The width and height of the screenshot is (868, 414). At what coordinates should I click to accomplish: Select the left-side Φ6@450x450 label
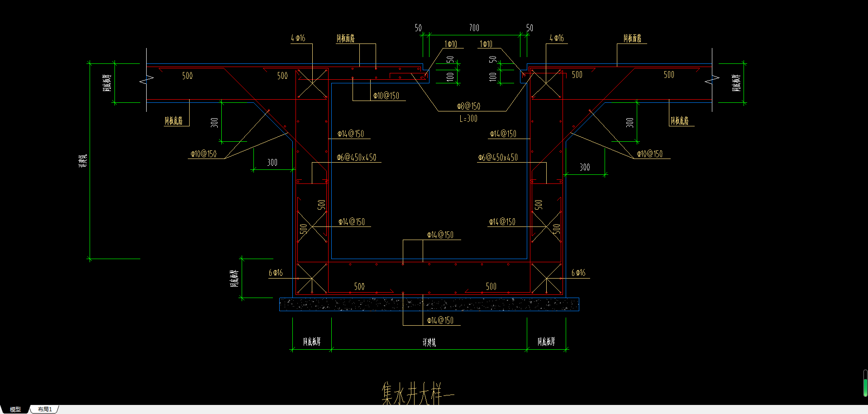pos(357,157)
